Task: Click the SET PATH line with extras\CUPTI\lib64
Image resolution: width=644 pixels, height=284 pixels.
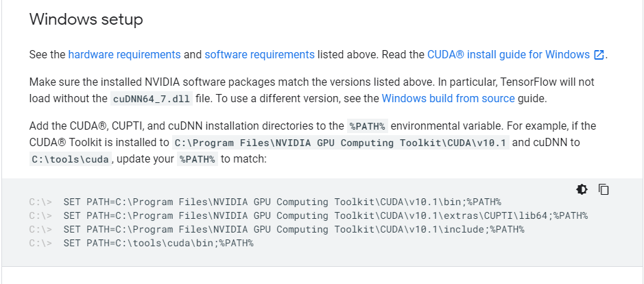Action: tap(325, 216)
